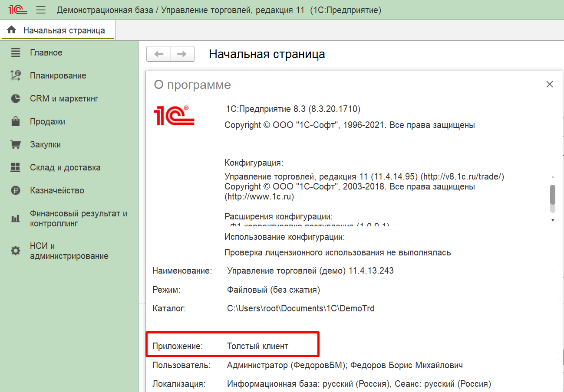Click the Наименование field value
Image resolution: width=564 pixels, height=392 pixels.
(310, 271)
